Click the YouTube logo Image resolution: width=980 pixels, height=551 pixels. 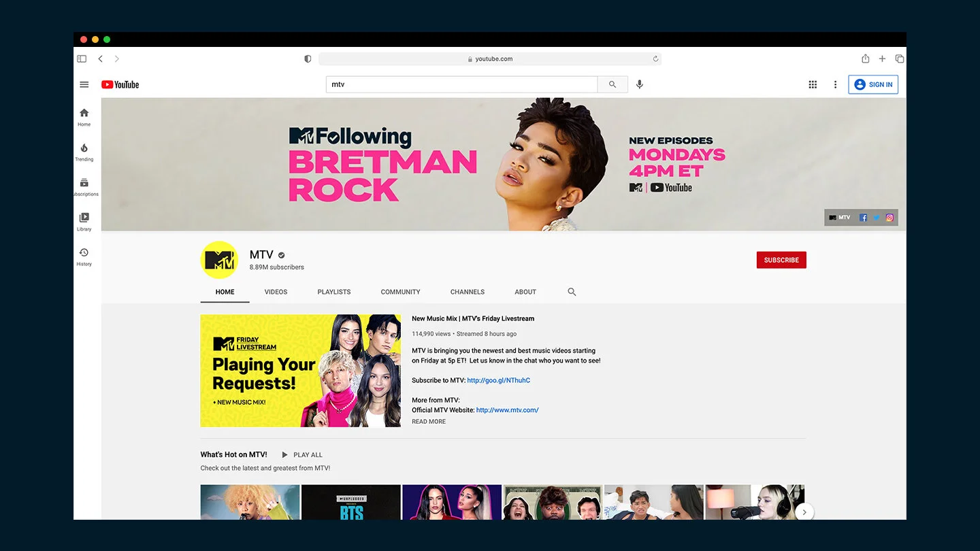click(x=120, y=85)
